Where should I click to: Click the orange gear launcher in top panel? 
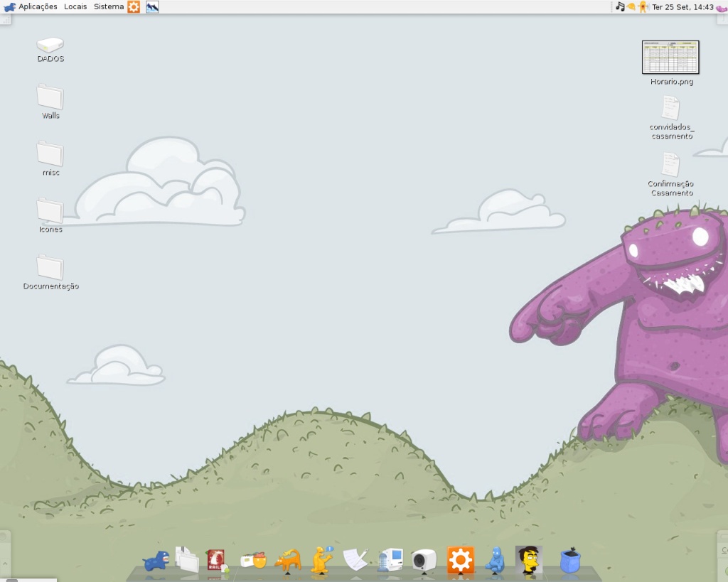[x=134, y=6]
